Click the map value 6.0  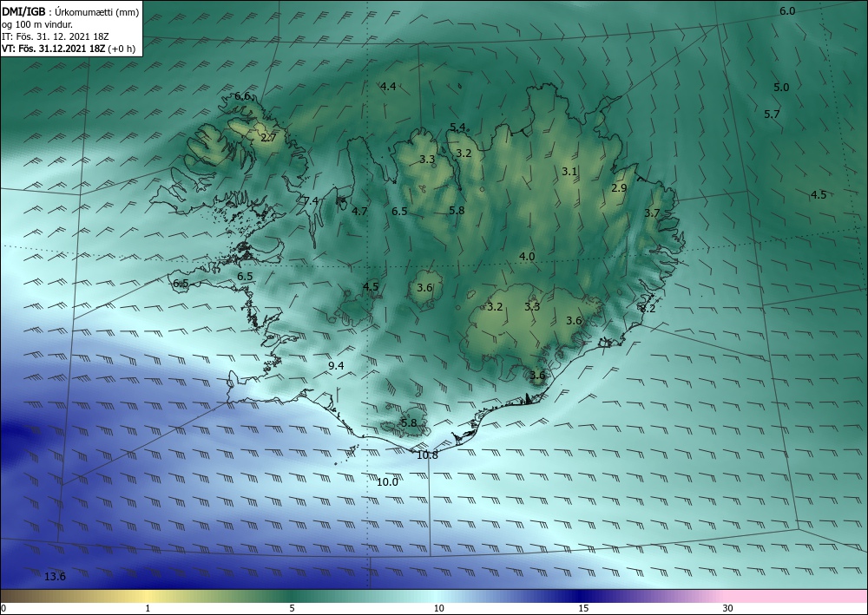click(787, 11)
